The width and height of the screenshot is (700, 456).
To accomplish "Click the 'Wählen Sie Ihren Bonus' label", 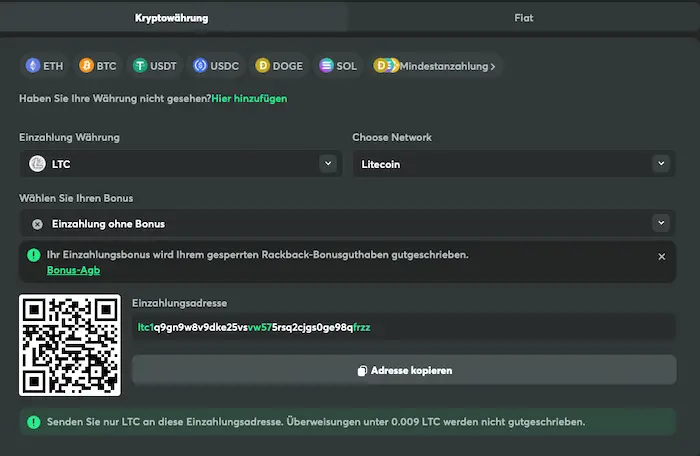I will click(76, 198).
